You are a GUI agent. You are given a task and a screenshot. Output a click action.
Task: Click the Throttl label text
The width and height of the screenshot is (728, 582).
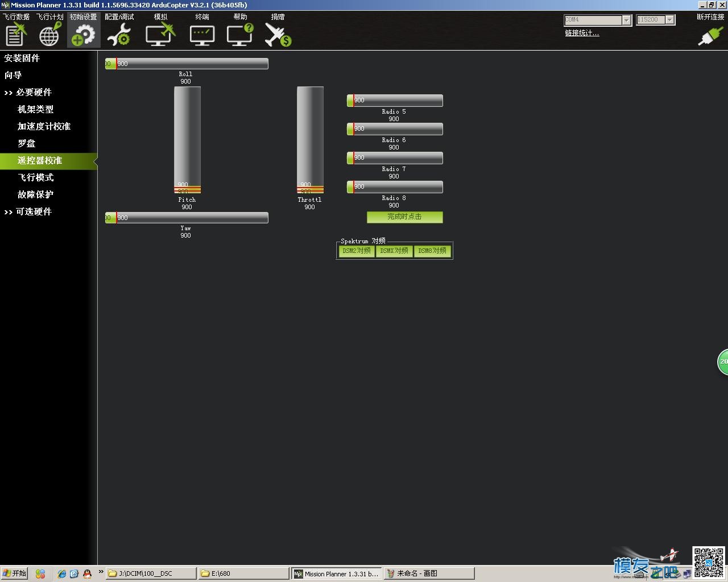309,199
